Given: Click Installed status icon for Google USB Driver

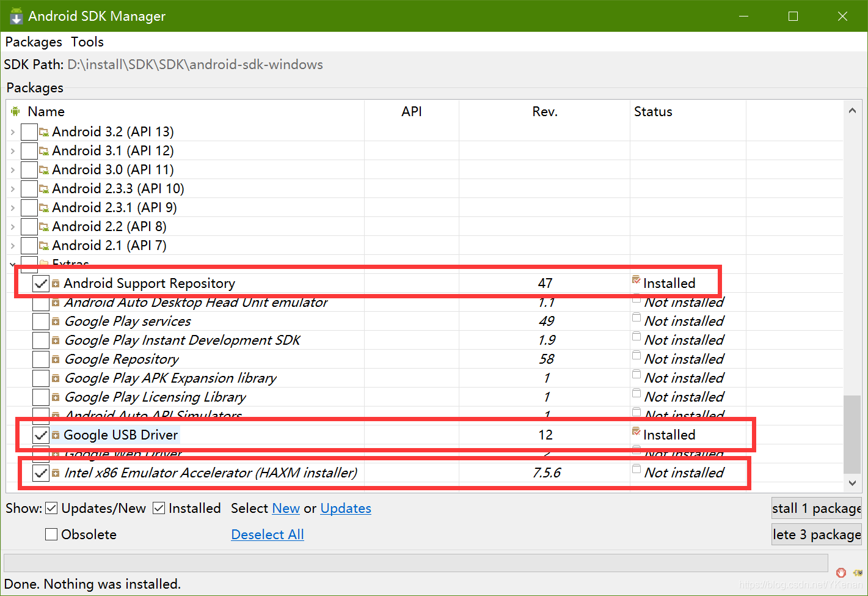Looking at the screenshot, I should coord(636,432).
